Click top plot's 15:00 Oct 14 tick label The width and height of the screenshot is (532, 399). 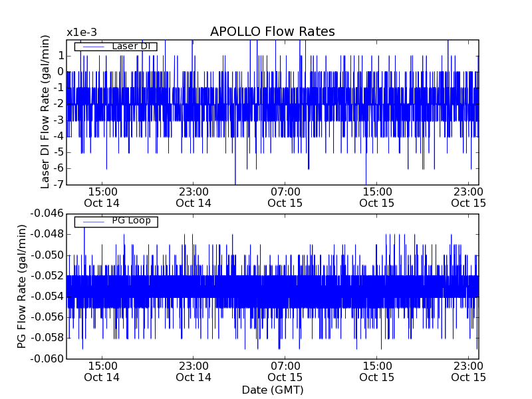(102, 197)
